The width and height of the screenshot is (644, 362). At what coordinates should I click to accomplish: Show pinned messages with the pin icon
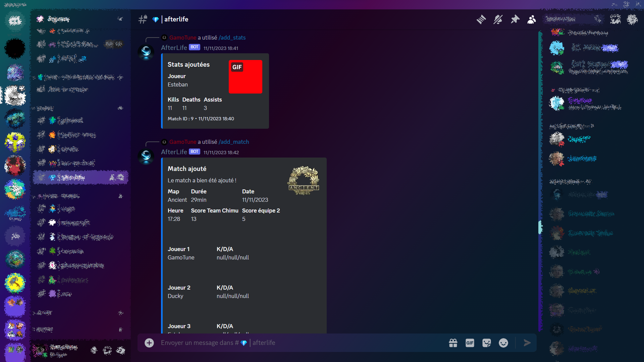click(515, 19)
